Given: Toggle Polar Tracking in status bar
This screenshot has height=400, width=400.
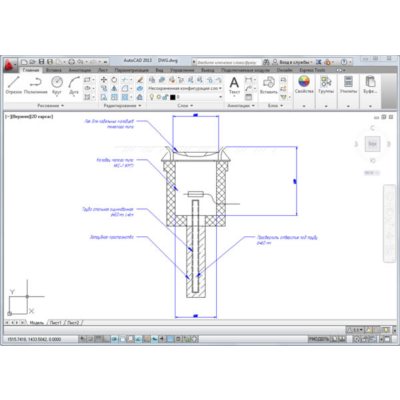Looking at the screenshot, I should [114, 339].
